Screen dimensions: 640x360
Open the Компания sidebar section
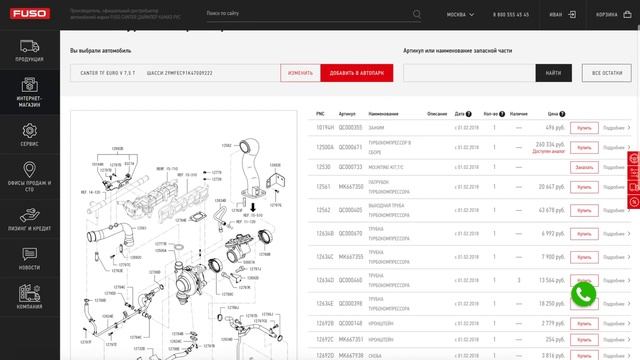(29, 297)
